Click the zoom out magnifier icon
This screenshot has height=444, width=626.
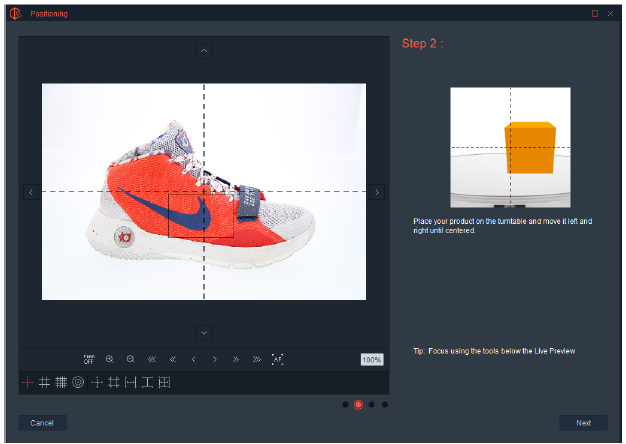(x=131, y=359)
